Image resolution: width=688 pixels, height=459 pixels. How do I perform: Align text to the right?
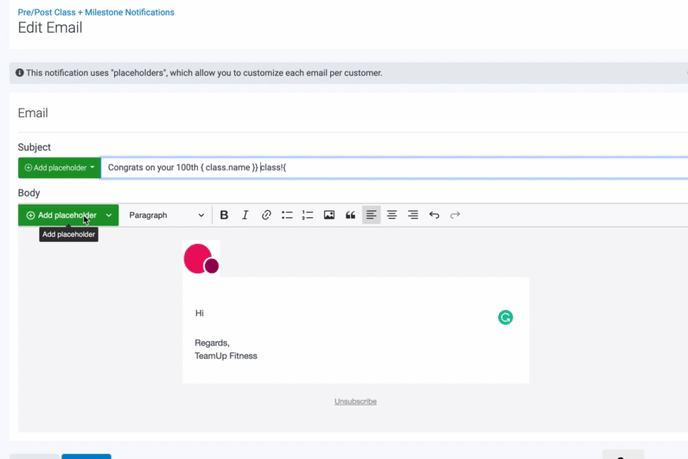[413, 215]
